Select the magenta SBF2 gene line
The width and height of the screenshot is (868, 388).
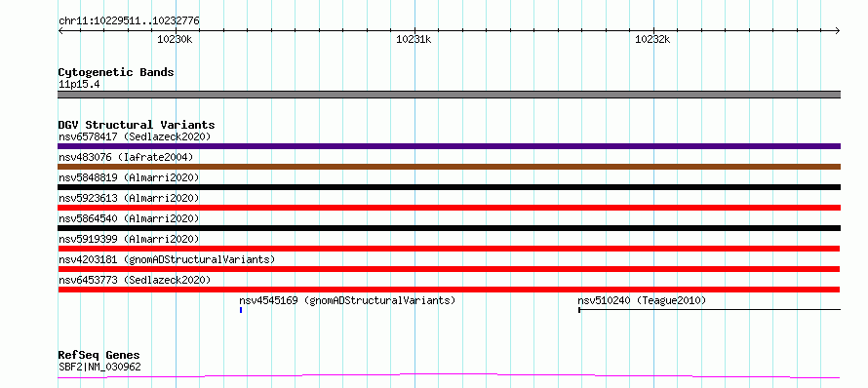pos(449,376)
